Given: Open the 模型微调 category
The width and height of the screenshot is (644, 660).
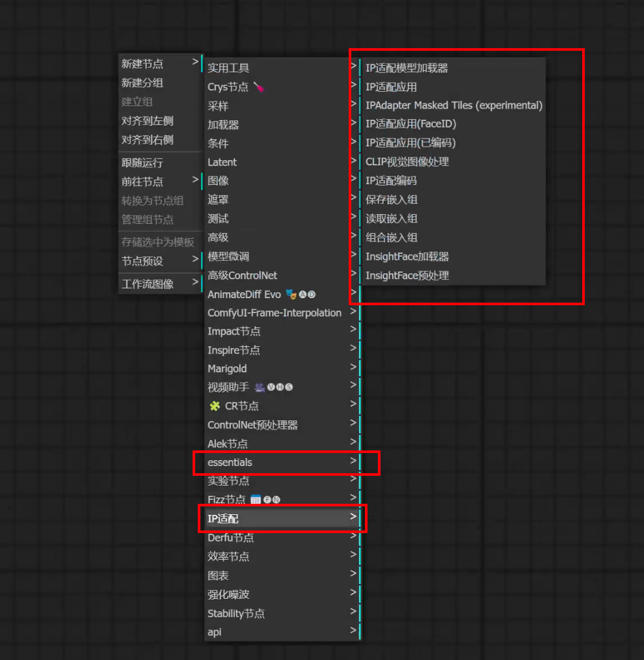Looking at the screenshot, I should click(x=282, y=256).
